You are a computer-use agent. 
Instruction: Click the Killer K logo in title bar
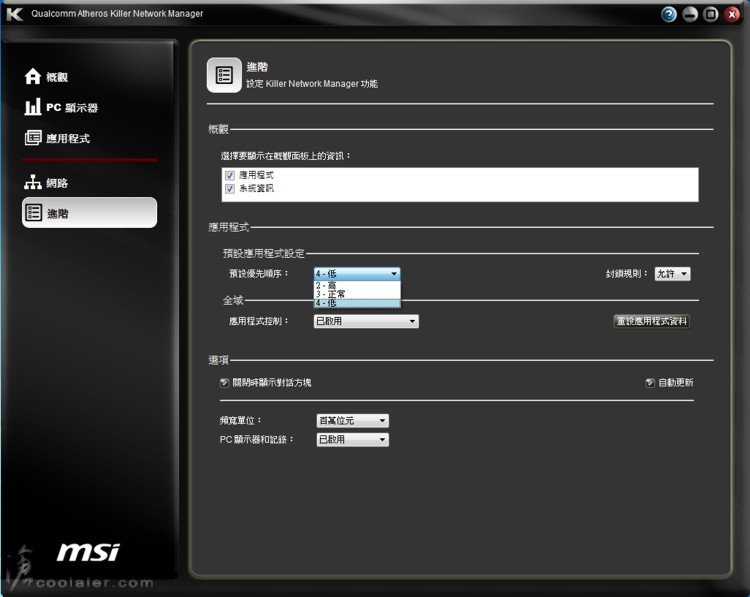point(14,14)
